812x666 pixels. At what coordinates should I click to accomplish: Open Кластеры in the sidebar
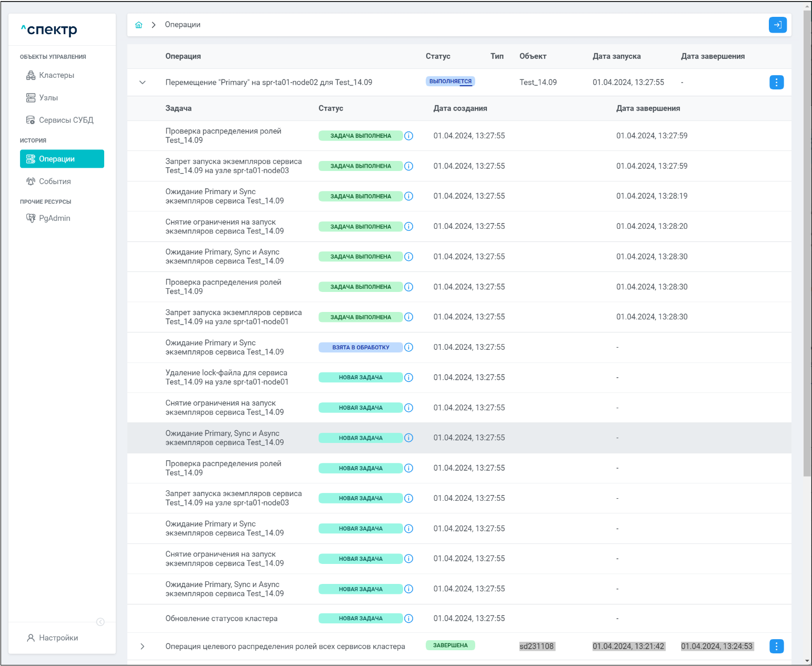(56, 75)
